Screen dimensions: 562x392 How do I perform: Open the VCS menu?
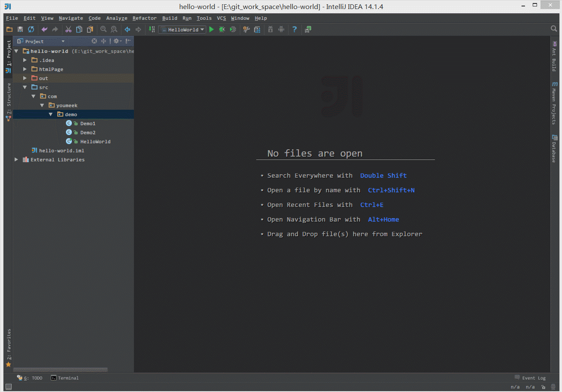pos(221,18)
